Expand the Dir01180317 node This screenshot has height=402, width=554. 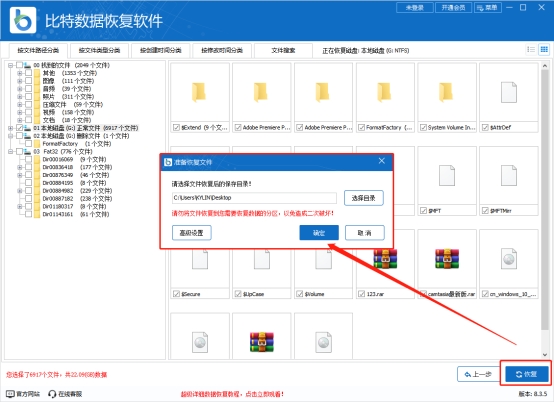[20, 206]
